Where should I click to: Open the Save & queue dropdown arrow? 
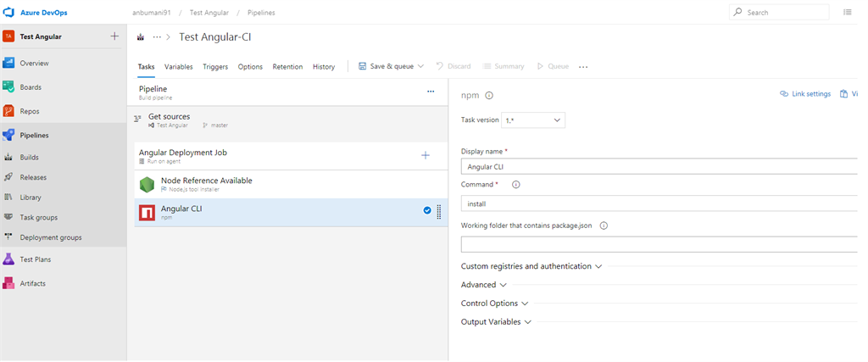click(420, 66)
